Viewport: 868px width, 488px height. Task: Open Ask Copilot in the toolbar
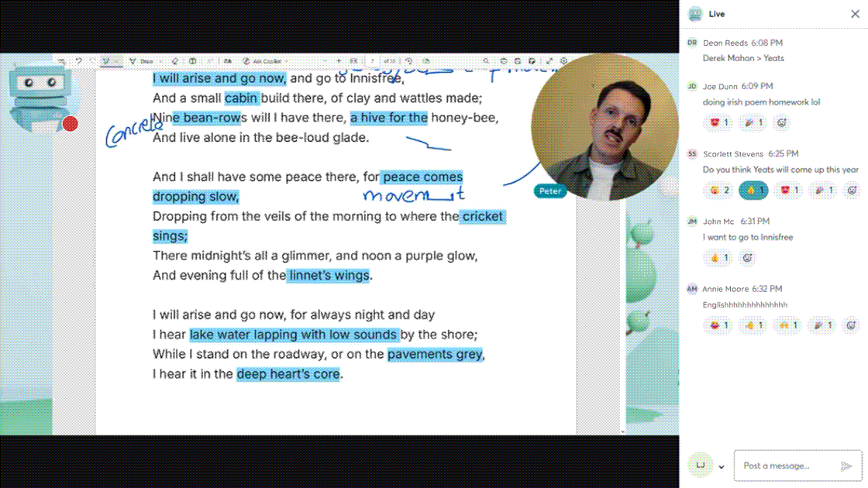pos(263,61)
